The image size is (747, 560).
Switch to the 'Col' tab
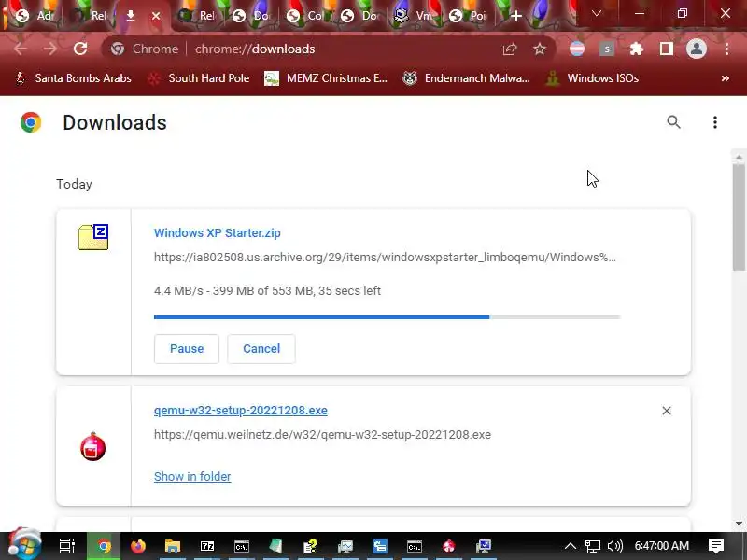pyautogui.click(x=305, y=16)
